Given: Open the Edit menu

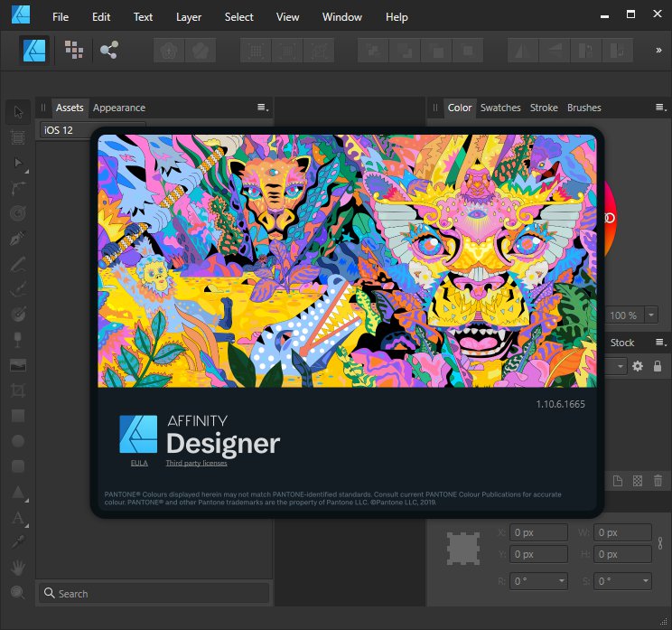Looking at the screenshot, I should coord(101,17).
